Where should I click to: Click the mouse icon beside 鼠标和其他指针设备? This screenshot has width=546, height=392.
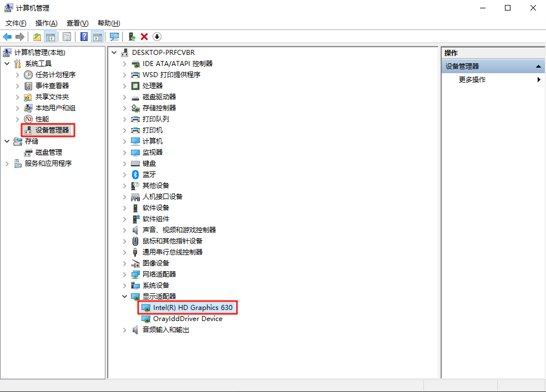point(135,241)
